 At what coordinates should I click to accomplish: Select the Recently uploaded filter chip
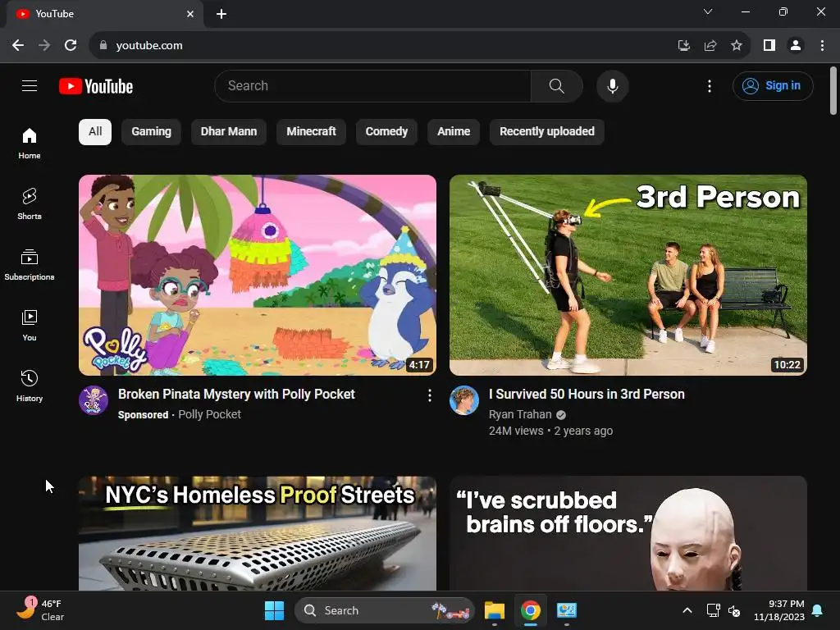[547, 132]
